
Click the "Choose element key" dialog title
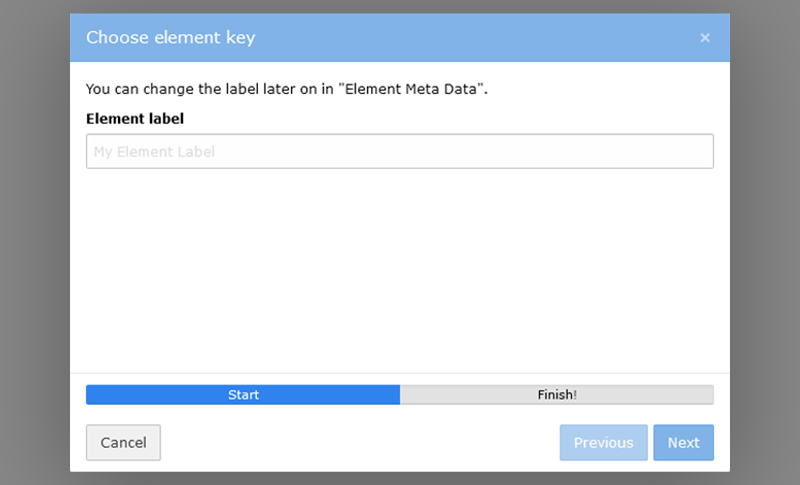170,38
